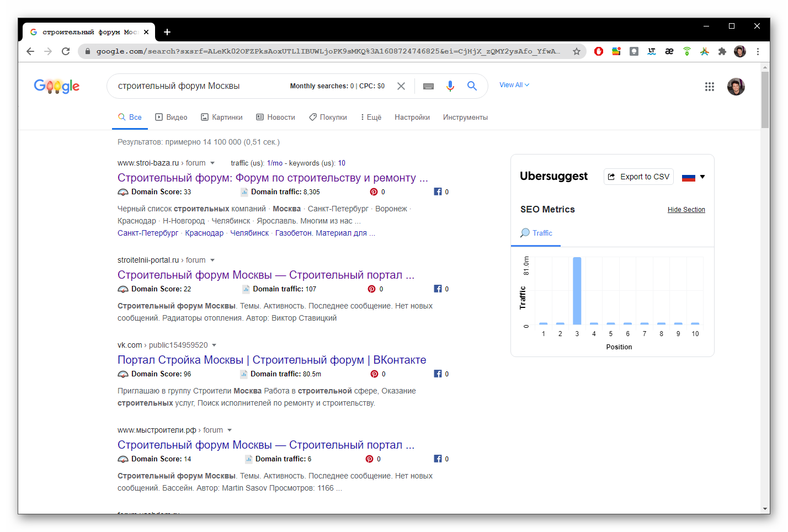This screenshot has height=532, width=788.
Task: Click the Export to CSV button
Action: [638, 177]
